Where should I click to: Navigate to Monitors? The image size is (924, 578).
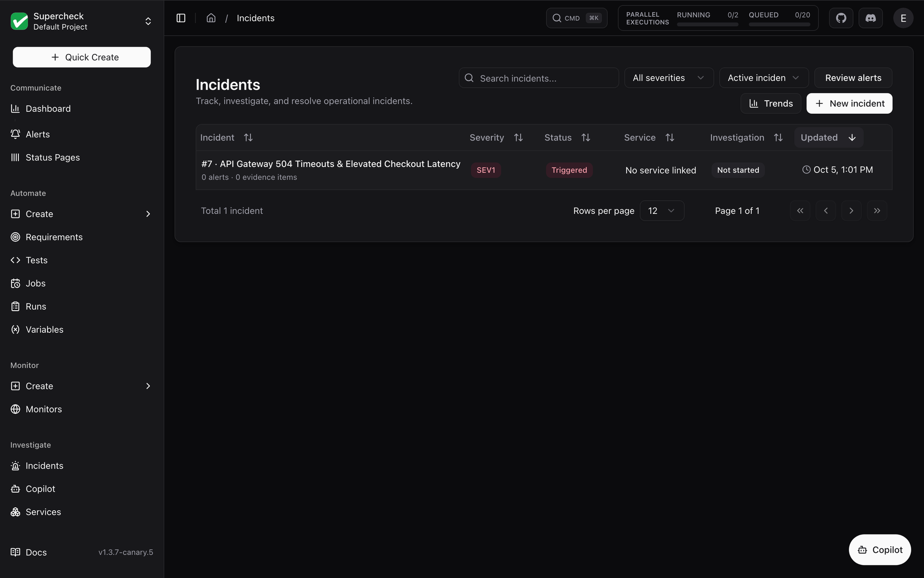81,409
